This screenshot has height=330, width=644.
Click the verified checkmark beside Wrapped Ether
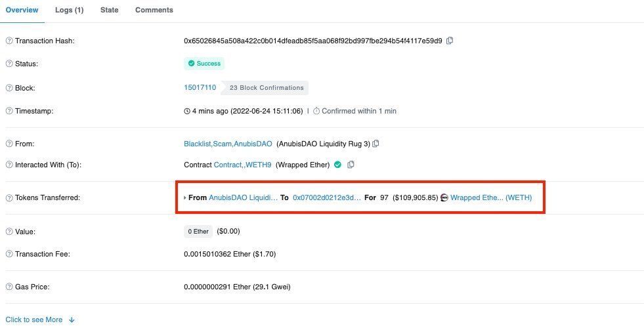coord(337,165)
